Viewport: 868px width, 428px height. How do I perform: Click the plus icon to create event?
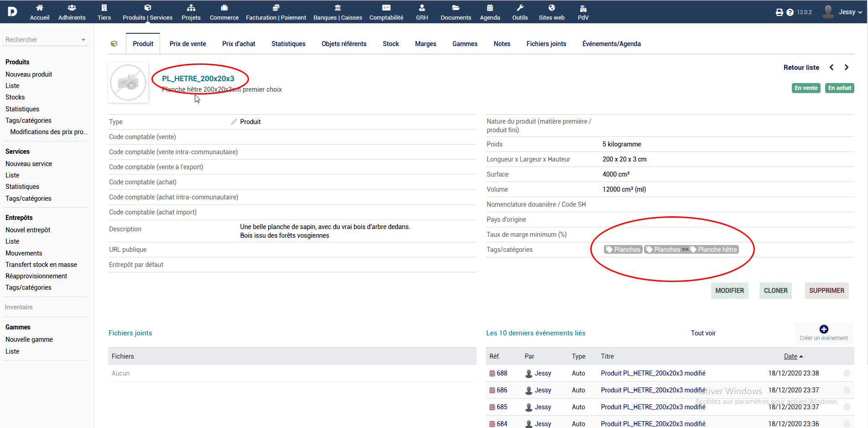(824, 329)
